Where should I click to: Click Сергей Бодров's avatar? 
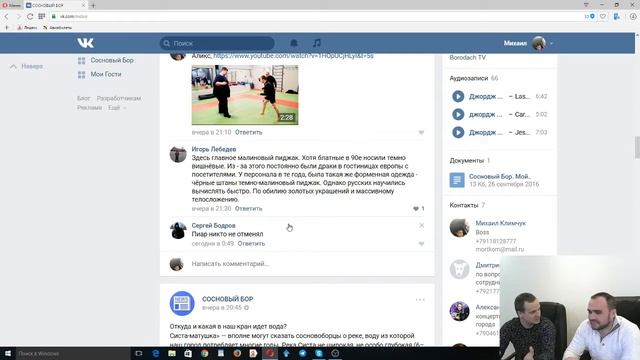click(x=178, y=231)
